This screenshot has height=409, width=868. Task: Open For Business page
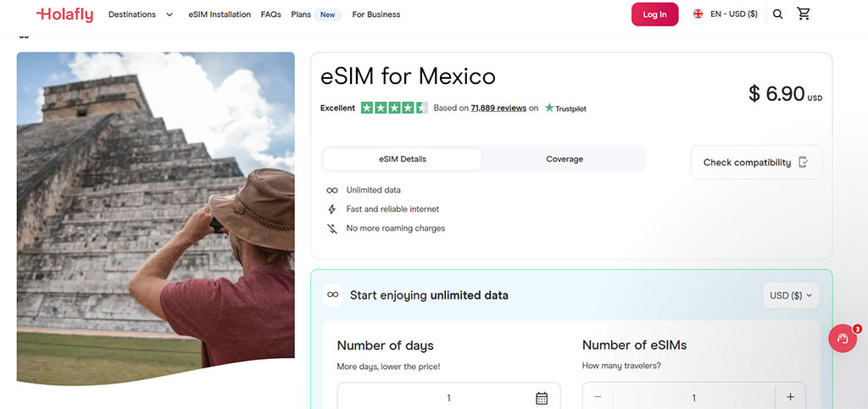tap(376, 14)
